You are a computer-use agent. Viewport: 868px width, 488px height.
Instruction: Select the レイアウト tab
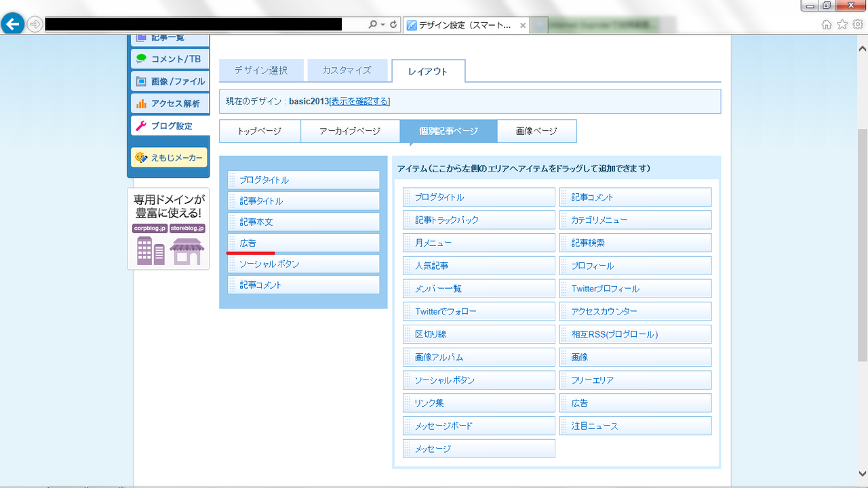(x=428, y=71)
